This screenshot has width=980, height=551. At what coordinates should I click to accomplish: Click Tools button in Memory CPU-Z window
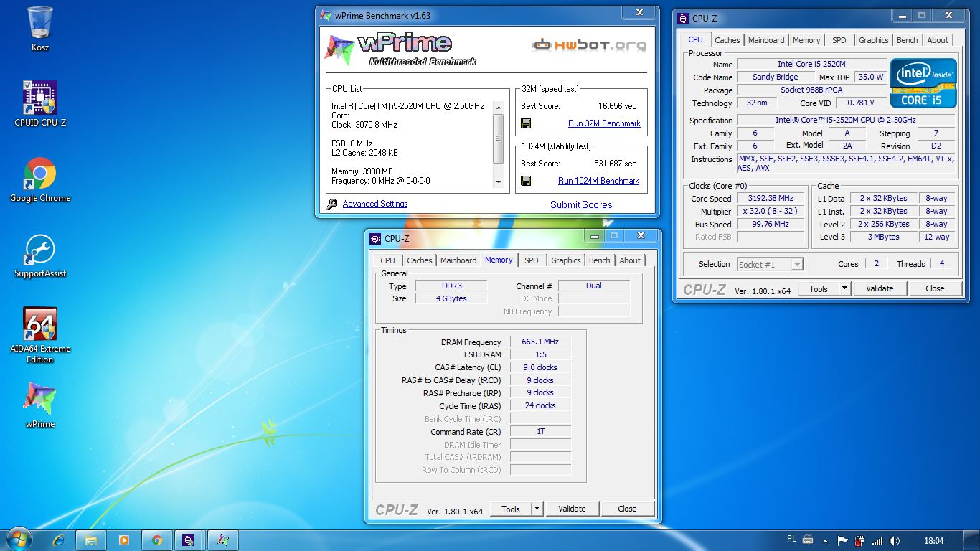coord(511,509)
